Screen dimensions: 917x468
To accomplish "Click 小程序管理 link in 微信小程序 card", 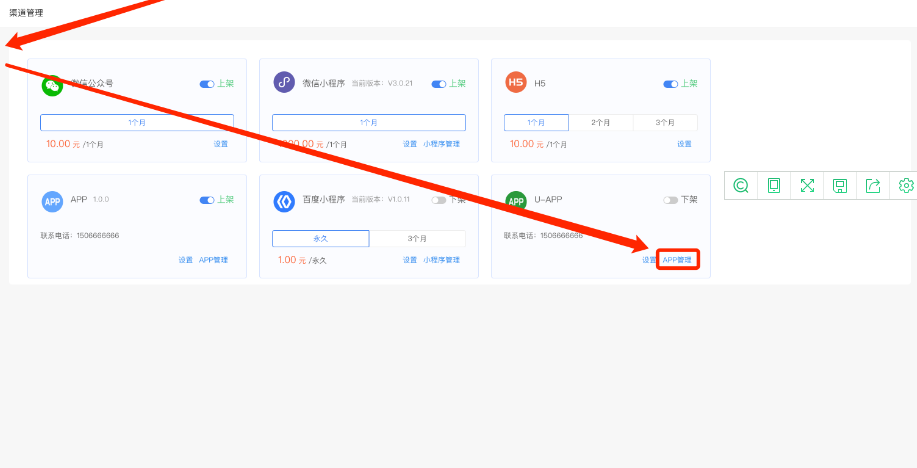I will pyautogui.click(x=441, y=144).
